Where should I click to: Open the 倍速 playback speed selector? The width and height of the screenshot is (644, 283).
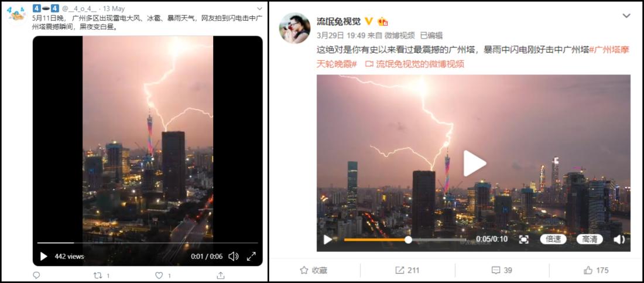[x=553, y=239]
